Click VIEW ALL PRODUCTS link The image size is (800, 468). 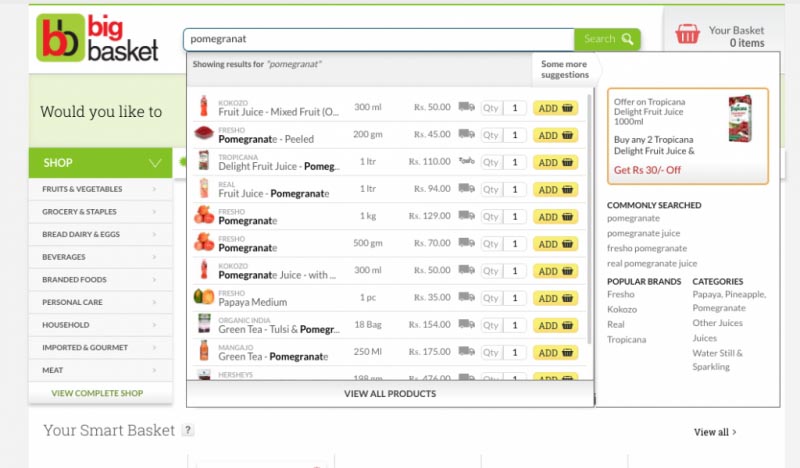click(390, 394)
